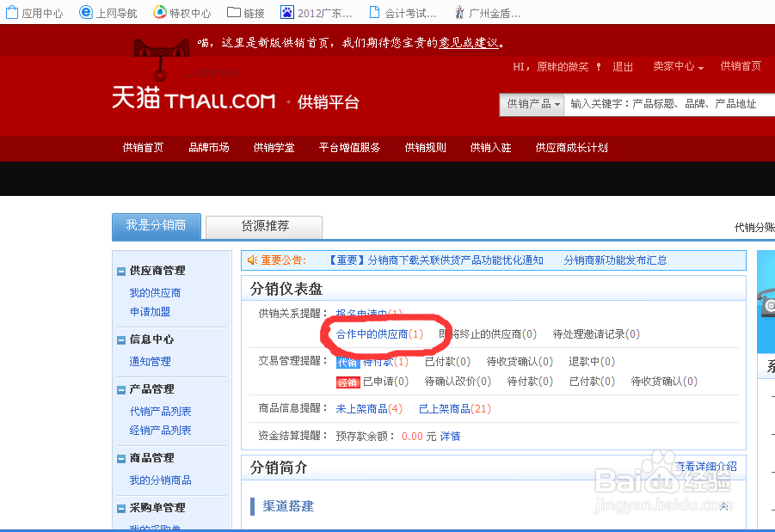Open the 会计考试 bookmark
The image size is (775, 532).
[x=403, y=13]
